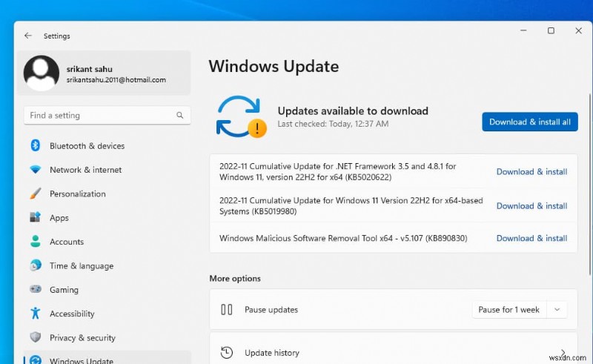Image resolution: width=593 pixels, height=364 pixels.
Task: Click the Pause updates icon
Action: [x=227, y=310]
